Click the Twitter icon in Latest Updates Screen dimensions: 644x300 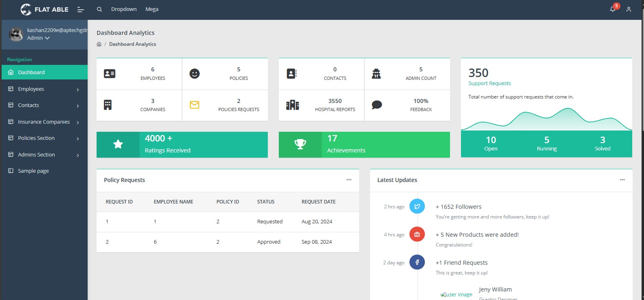tap(417, 206)
